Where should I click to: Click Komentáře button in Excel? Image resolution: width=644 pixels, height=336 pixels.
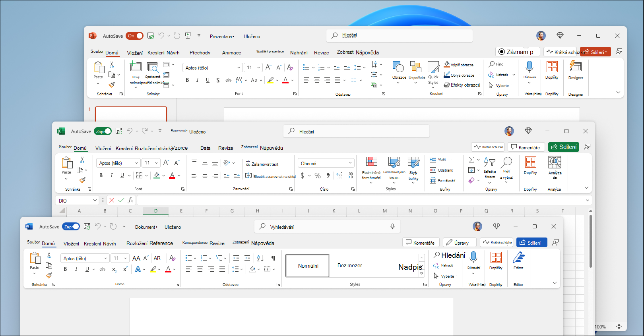[526, 147]
